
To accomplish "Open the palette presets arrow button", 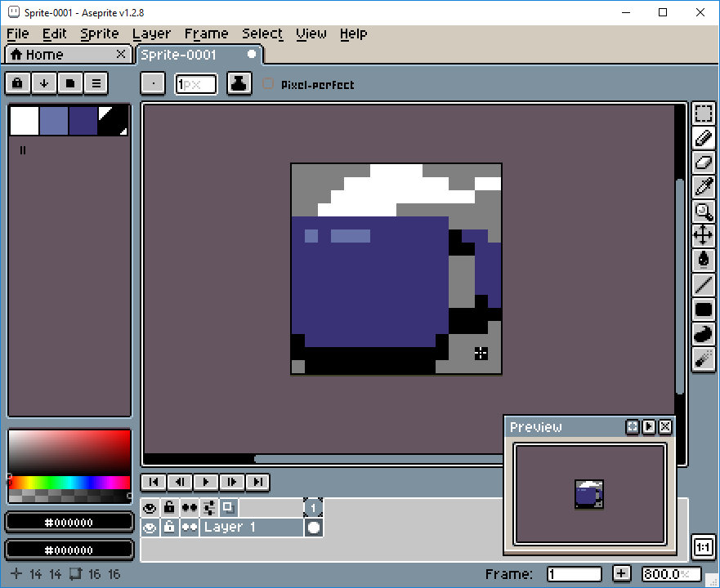I will click(44, 83).
